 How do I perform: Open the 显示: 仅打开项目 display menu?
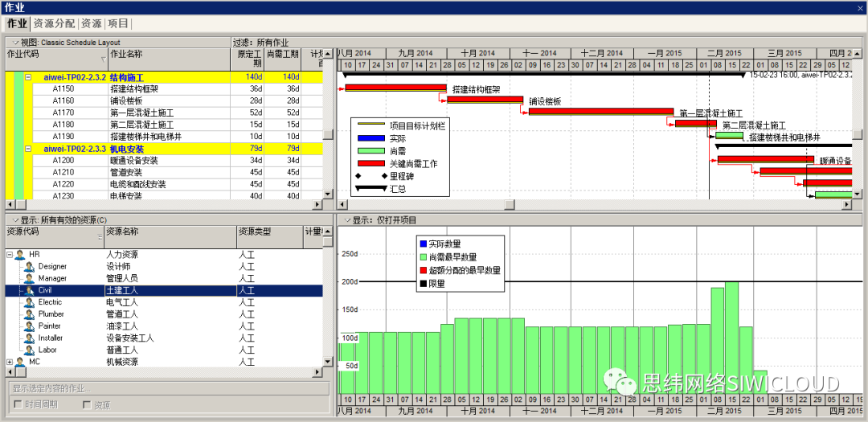pos(348,220)
